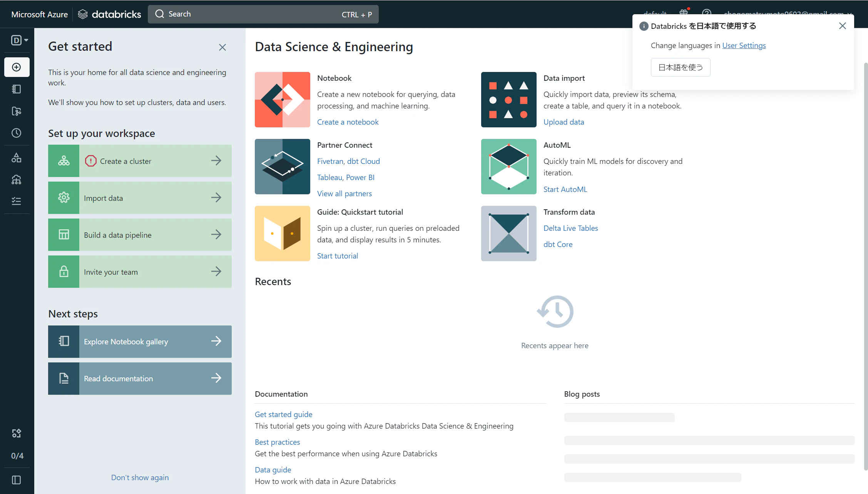Click the 0/4 setup progress indicator
This screenshot has width=868, height=494.
coord(17,456)
